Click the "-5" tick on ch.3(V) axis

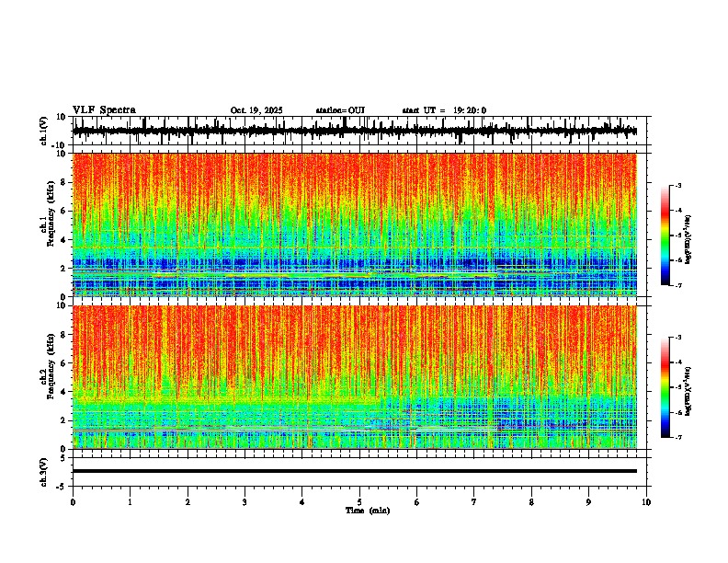click(x=62, y=487)
